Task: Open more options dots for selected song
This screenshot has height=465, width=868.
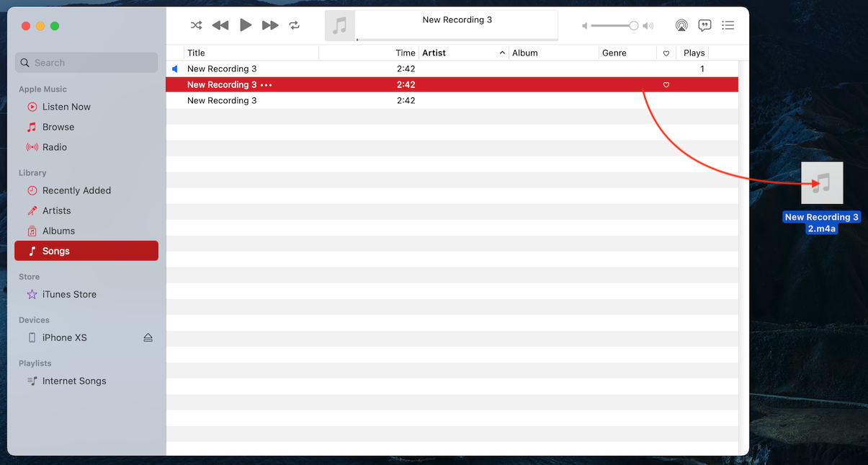Action: [267, 85]
